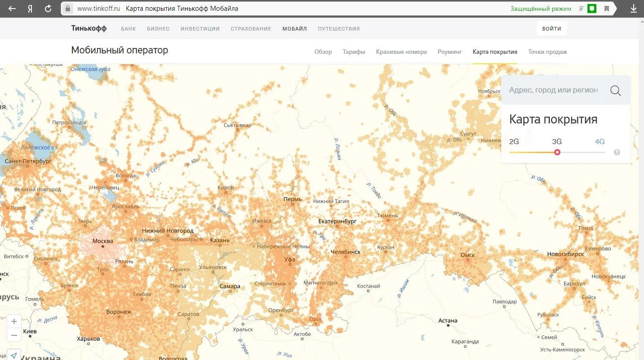Click the Мобильный оператор heading link
Screen dimensions: 644x360
point(119,50)
